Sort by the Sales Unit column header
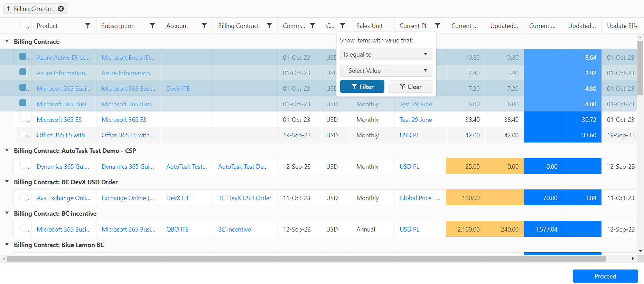Screen dimensions: 644x284 [x=370, y=26]
